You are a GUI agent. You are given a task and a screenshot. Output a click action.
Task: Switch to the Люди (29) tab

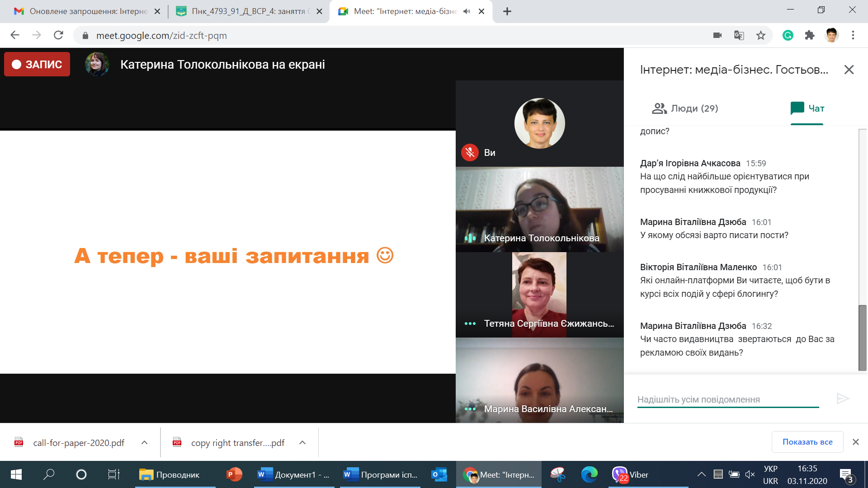[x=685, y=108]
